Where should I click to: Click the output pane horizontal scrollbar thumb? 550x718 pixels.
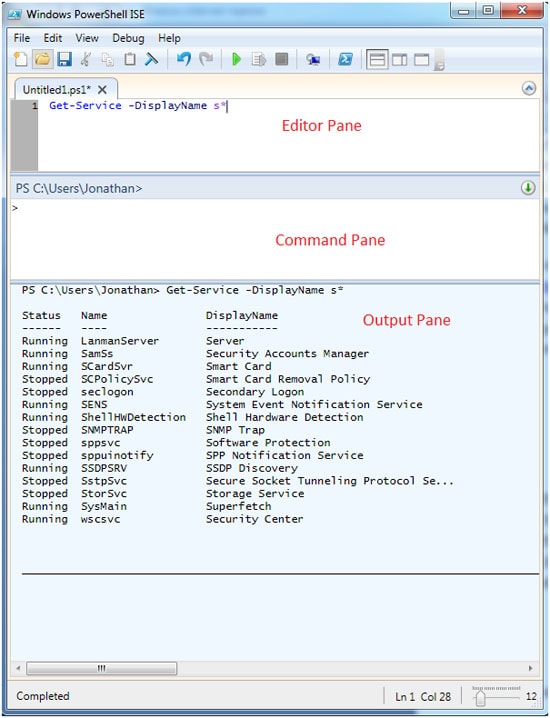pyautogui.click(x=102, y=669)
